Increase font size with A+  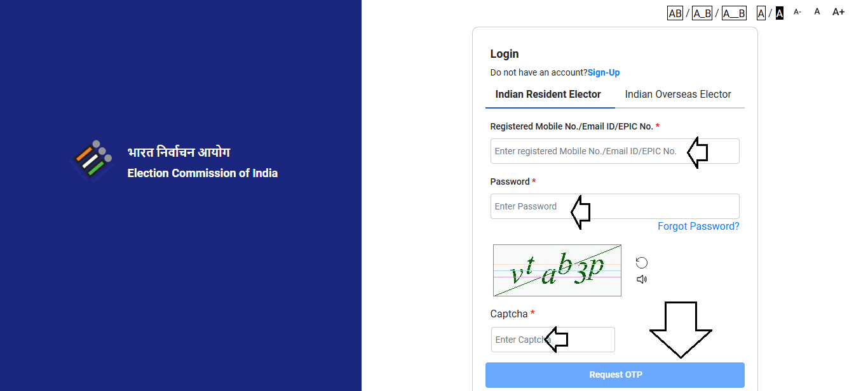tap(839, 12)
